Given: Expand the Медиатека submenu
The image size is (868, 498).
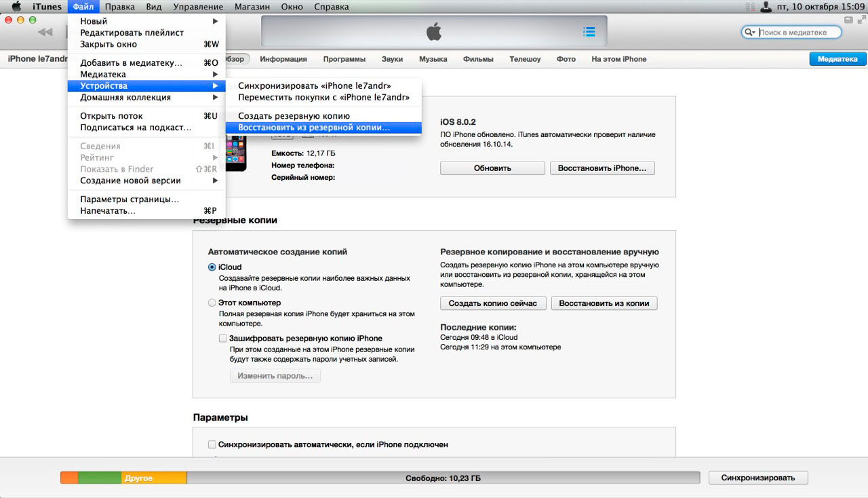Looking at the screenshot, I should [x=146, y=74].
